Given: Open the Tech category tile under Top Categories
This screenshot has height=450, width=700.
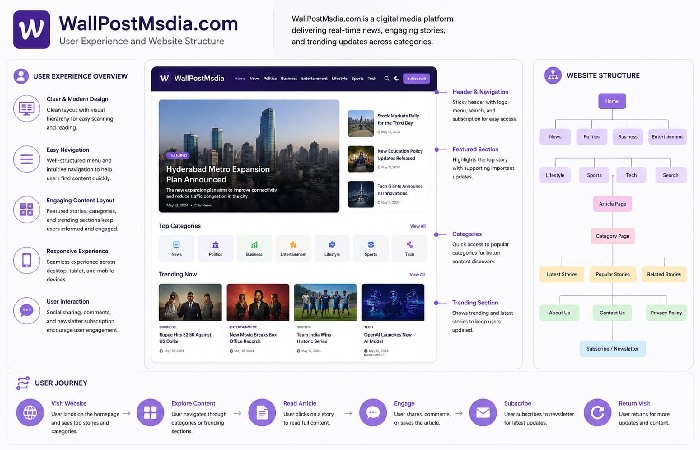Looking at the screenshot, I should click(x=409, y=248).
